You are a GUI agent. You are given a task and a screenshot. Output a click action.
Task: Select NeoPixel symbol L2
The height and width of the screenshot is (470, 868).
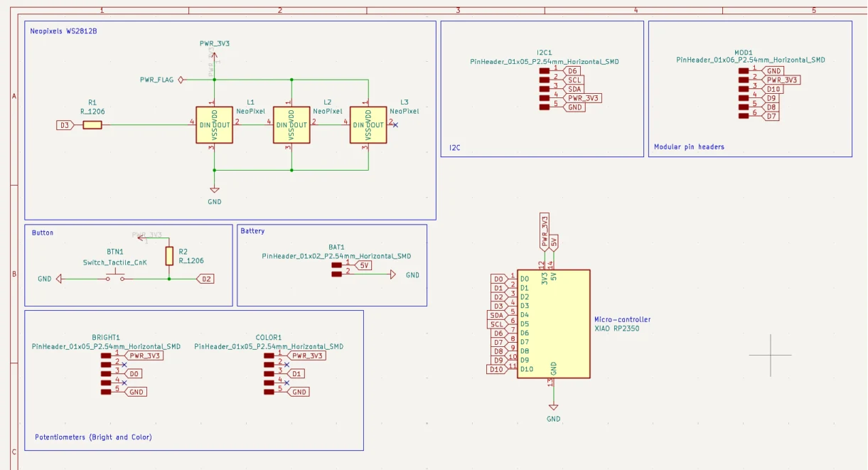(291, 124)
